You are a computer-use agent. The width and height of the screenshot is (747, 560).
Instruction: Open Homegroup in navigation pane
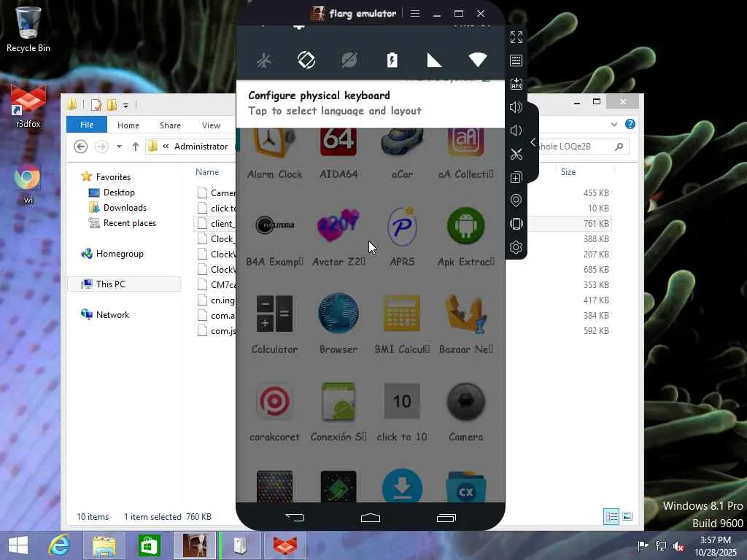pyautogui.click(x=120, y=254)
